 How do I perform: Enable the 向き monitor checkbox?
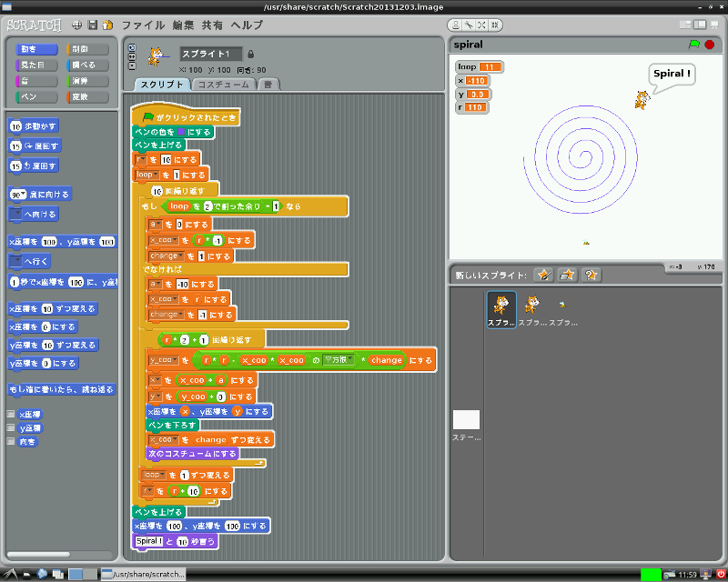pyautogui.click(x=11, y=441)
